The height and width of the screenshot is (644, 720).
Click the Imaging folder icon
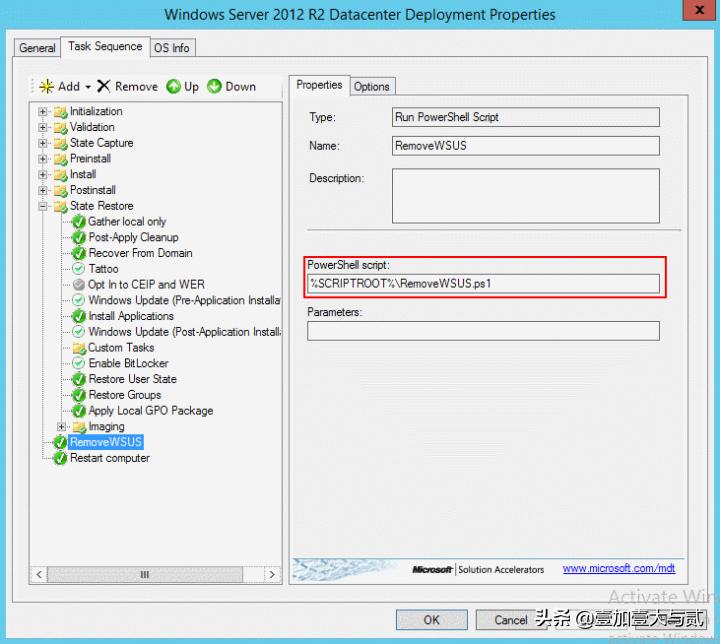pyautogui.click(x=79, y=427)
